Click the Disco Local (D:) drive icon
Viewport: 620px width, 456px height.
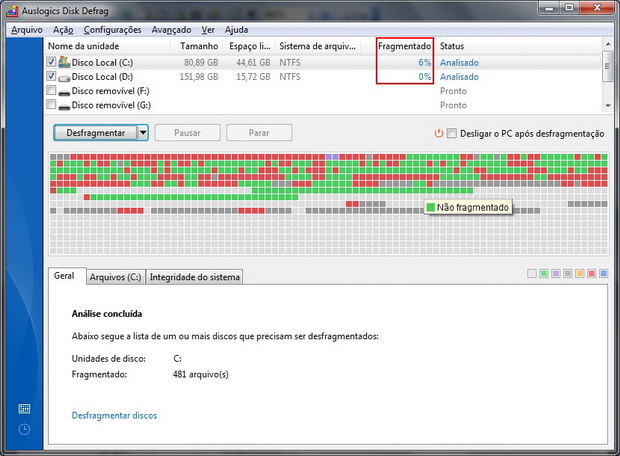64,78
